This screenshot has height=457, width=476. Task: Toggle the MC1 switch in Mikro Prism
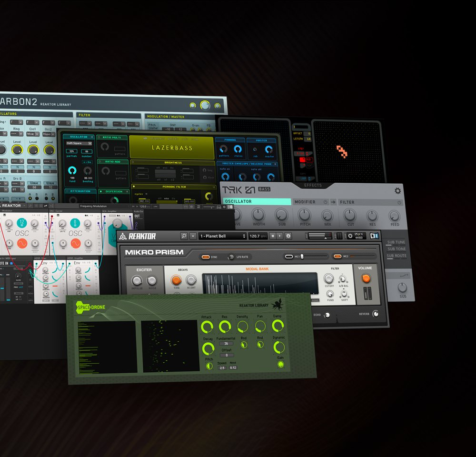point(289,257)
